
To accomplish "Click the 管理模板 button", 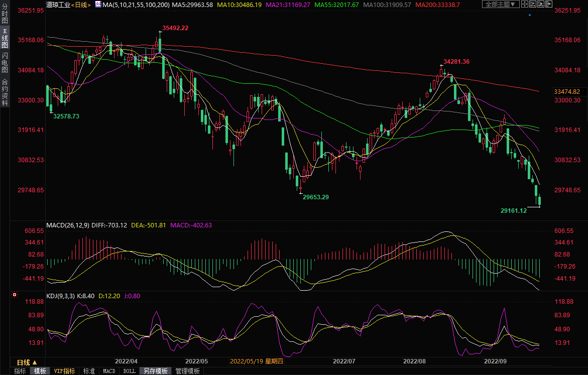I will 187,371.
